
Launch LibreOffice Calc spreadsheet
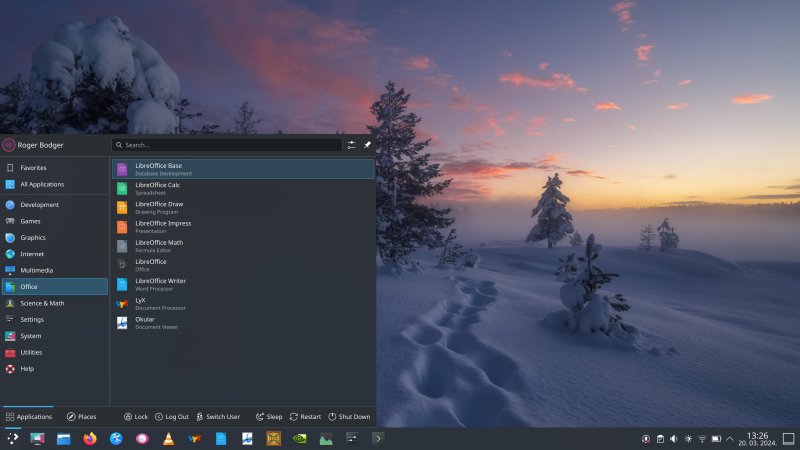pyautogui.click(x=243, y=188)
